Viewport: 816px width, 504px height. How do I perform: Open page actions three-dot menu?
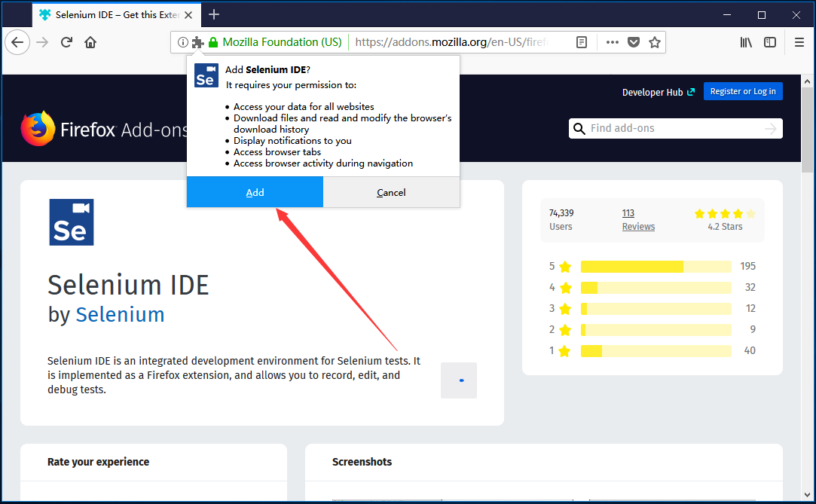click(x=613, y=42)
